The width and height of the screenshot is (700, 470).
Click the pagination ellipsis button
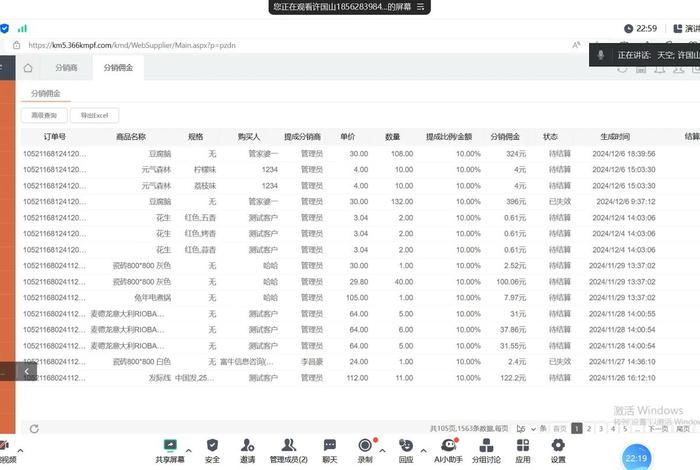coord(638,428)
